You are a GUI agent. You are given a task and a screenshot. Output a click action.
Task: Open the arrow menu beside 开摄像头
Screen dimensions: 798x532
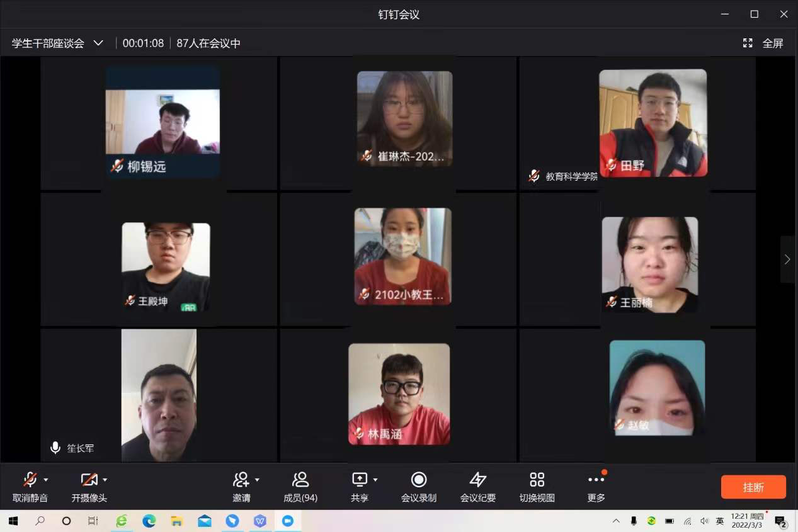coord(105,480)
